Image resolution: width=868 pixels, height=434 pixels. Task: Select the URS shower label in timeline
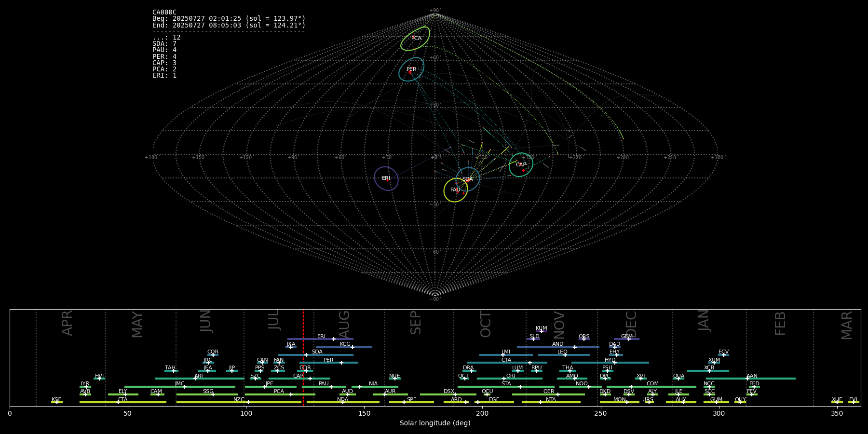coord(648,400)
